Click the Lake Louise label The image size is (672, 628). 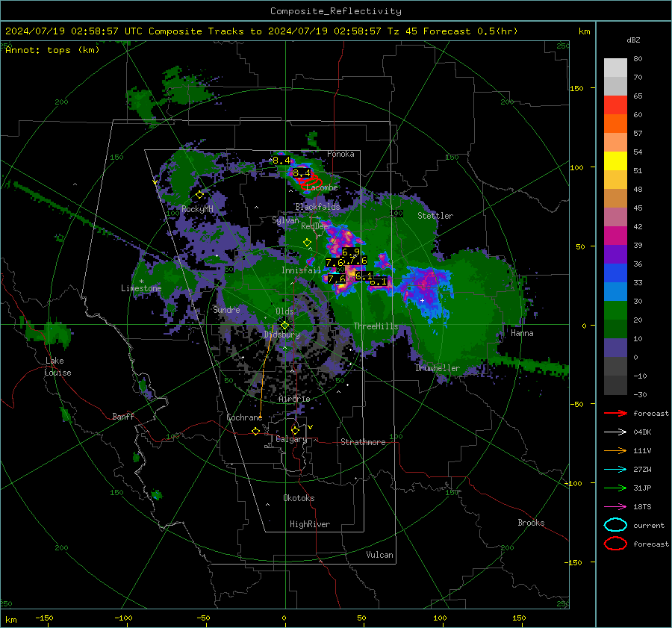point(57,367)
